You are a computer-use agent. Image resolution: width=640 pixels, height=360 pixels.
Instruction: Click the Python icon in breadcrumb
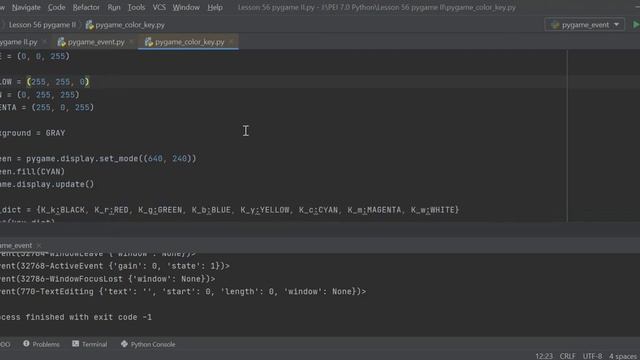(89, 25)
